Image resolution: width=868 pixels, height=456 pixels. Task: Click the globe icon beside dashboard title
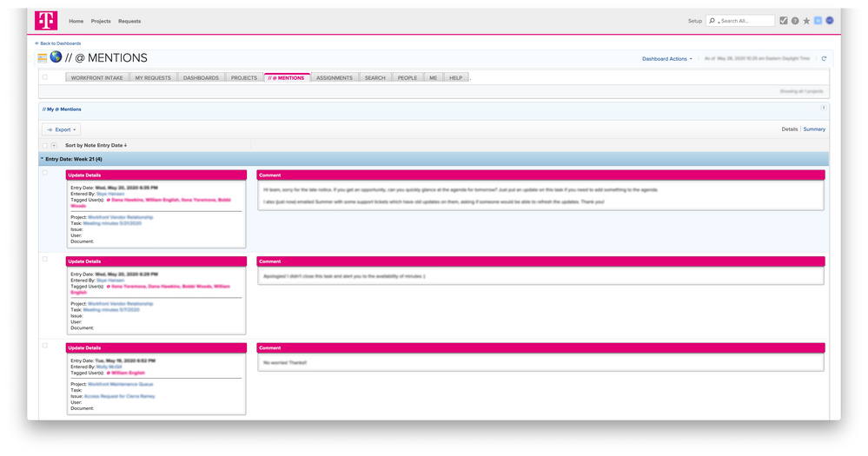click(x=56, y=57)
